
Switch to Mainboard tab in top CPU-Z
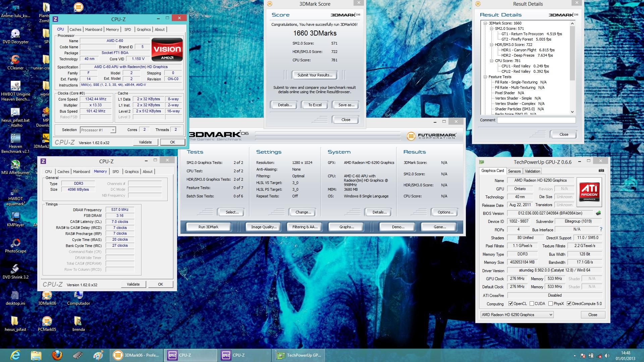coord(94,29)
